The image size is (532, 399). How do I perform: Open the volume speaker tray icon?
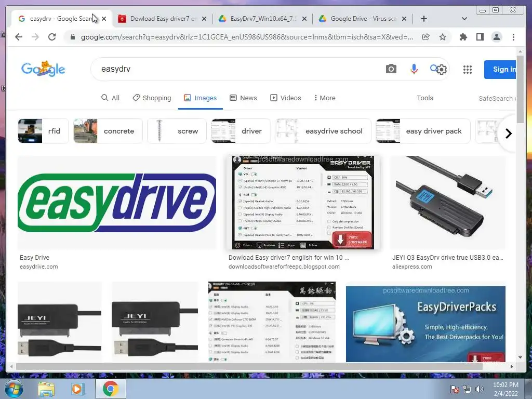point(479,389)
